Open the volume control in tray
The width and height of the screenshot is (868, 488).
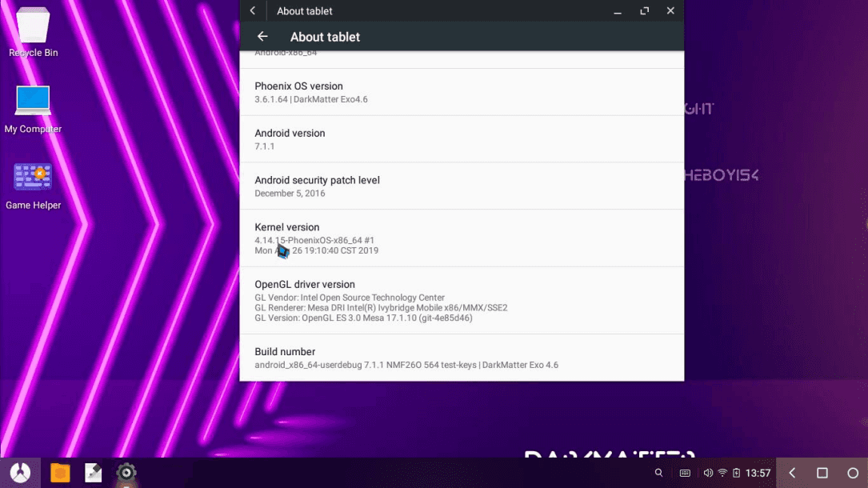click(708, 473)
